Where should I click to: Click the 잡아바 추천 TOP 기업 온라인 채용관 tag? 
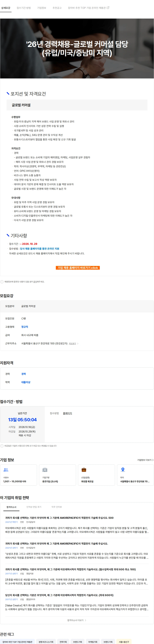[x=17, y=642]
